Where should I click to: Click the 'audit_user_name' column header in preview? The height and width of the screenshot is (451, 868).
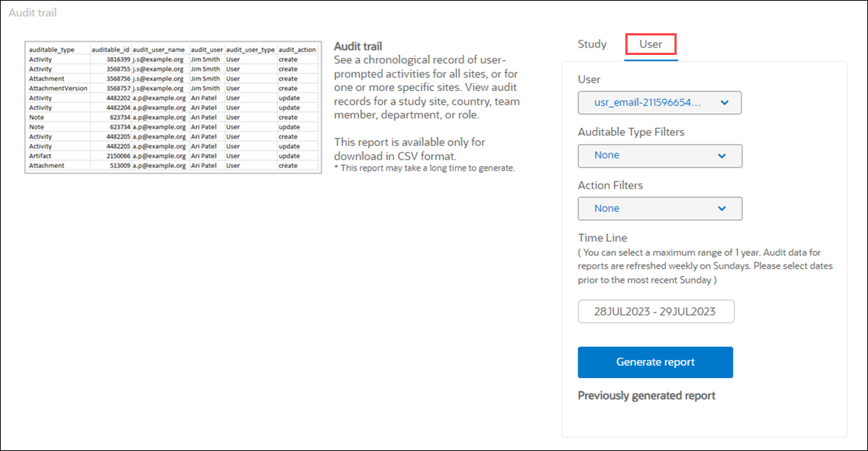(x=159, y=49)
